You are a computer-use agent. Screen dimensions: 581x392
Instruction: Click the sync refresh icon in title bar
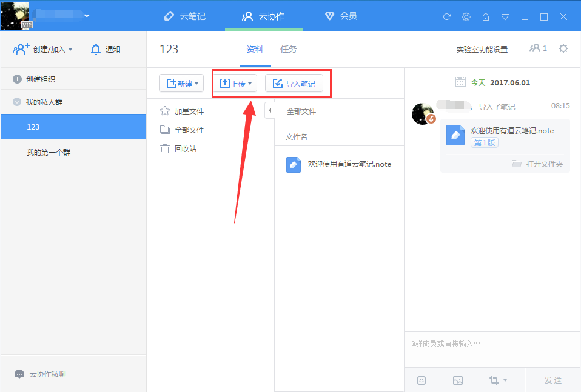(446, 17)
